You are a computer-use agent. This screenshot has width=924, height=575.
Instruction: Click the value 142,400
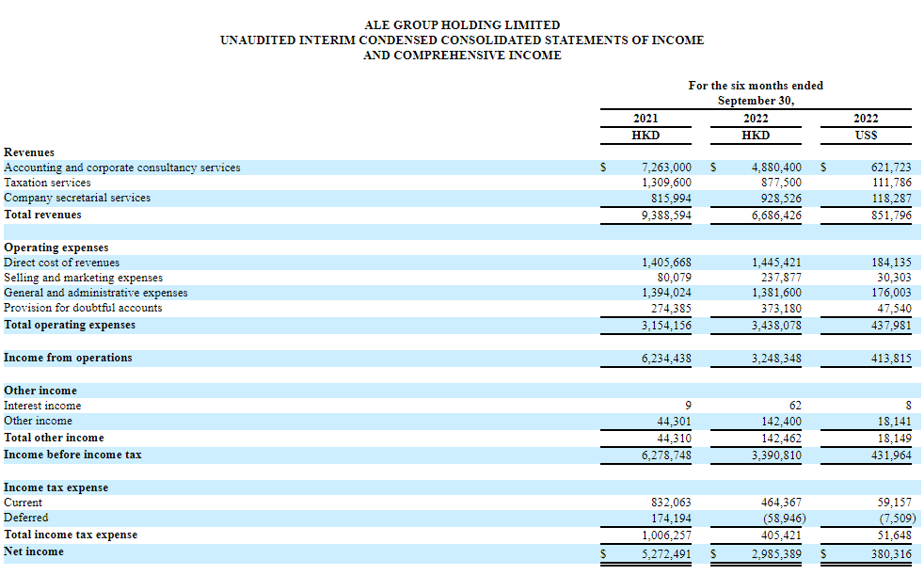[781, 422]
